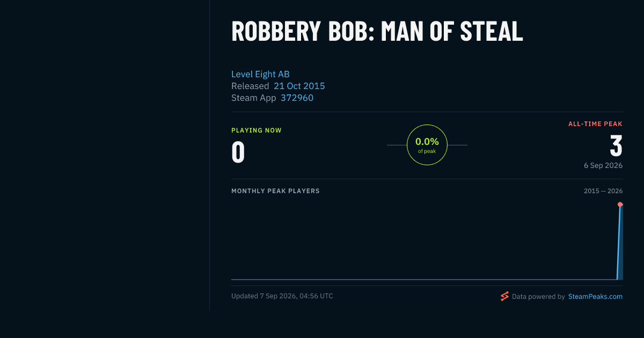Click the Updated 7 Sep 2026 timestamp
Screen dimensions: 644x338
click(x=282, y=296)
